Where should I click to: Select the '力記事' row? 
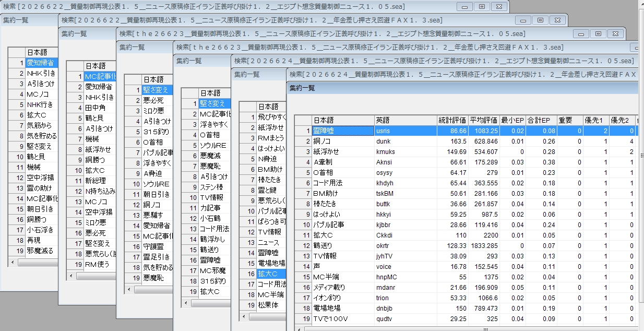pyautogui.click(x=214, y=208)
